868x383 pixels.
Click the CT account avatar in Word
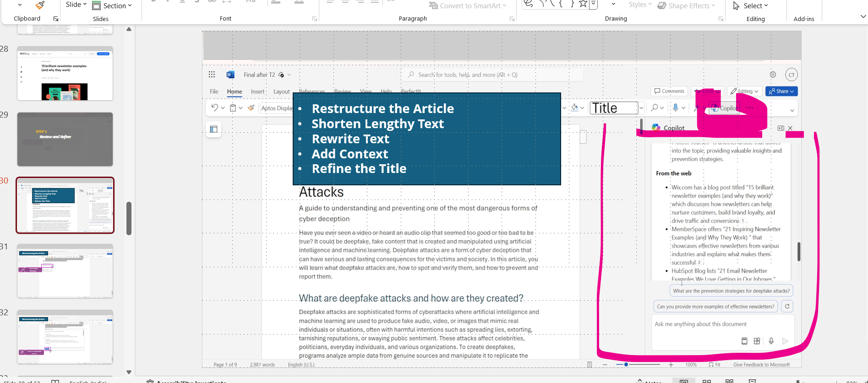(x=792, y=75)
